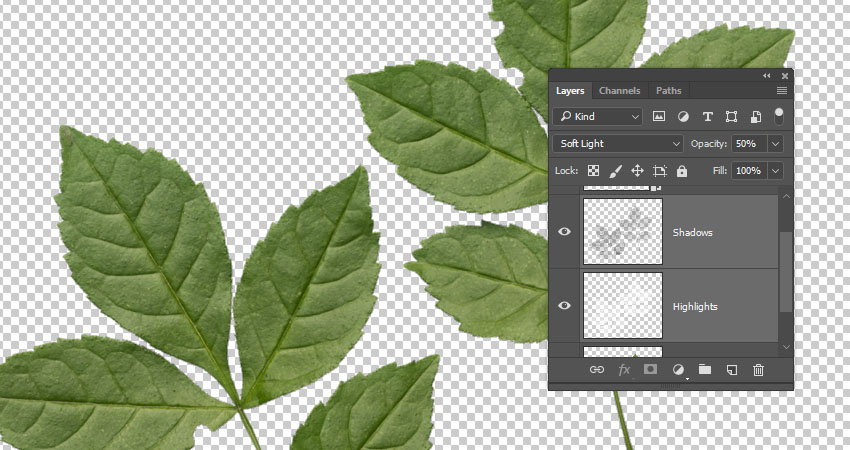This screenshot has height=450, width=850.
Task: Open Soft Light blend mode dropdown
Action: pyautogui.click(x=617, y=144)
